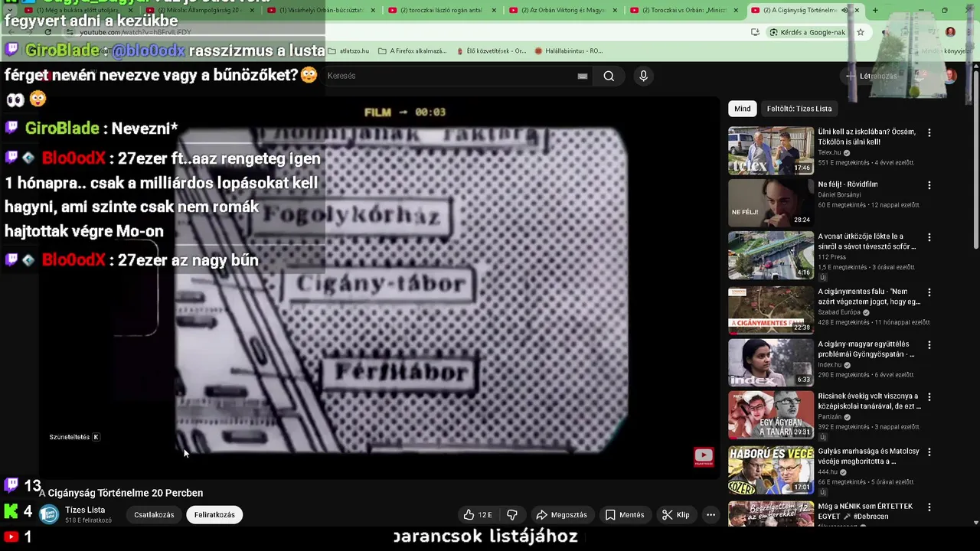Switch to 'Vásárhelyi Orbán-búcsúztat' browser tab
980x551 pixels.
point(320,10)
